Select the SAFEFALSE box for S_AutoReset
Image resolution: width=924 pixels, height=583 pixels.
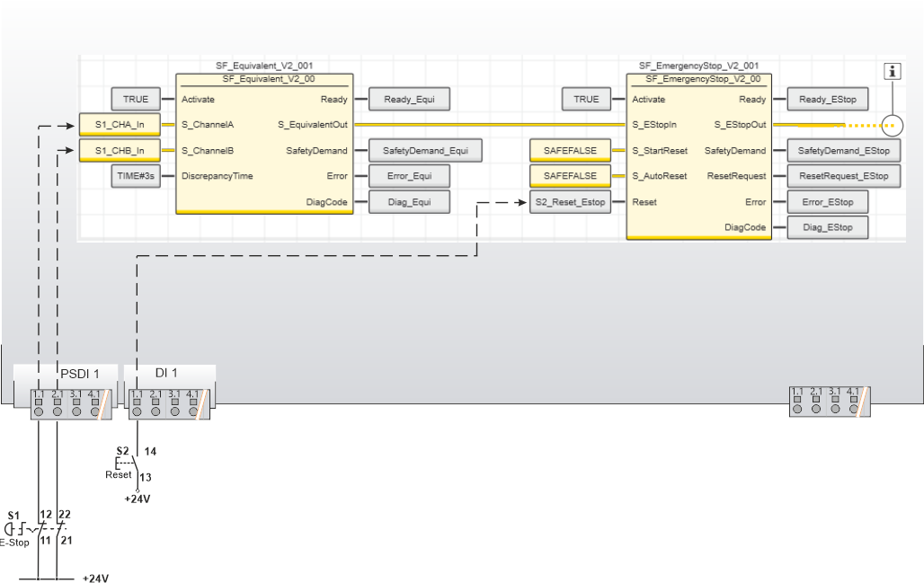570,176
